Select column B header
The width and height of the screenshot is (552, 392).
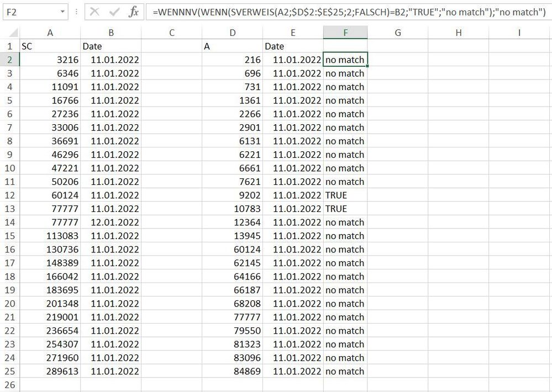111,33
